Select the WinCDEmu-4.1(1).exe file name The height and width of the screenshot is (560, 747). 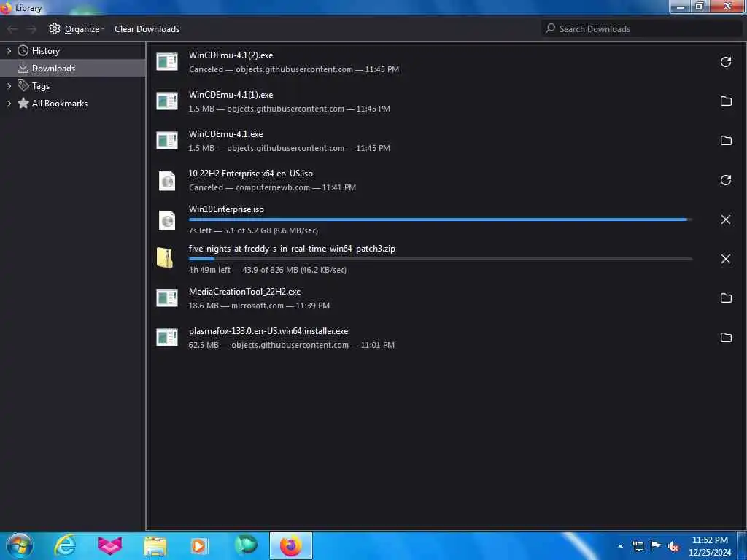231,95
